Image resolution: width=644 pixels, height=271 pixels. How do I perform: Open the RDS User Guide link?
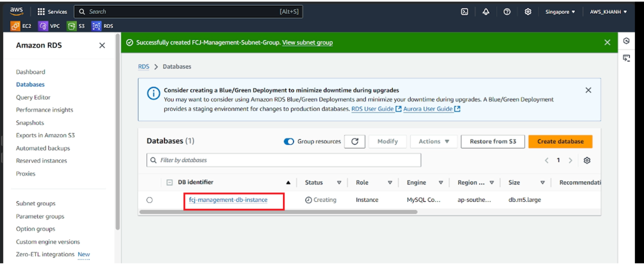tap(376, 109)
